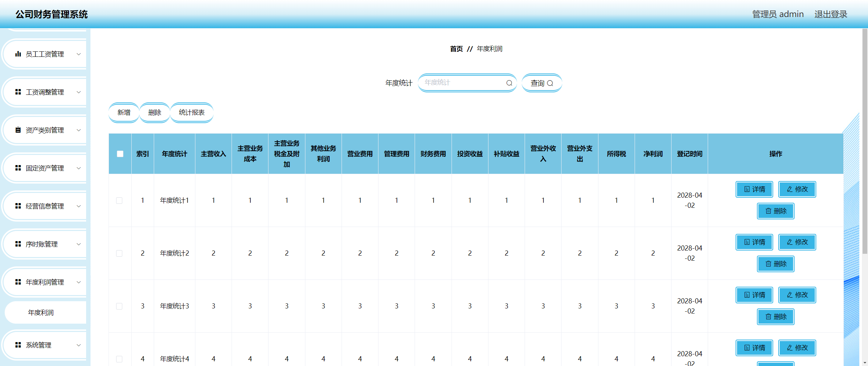
Task: Expand the 工资调整管理 menu chevron
Action: pyautogui.click(x=79, y=92)
